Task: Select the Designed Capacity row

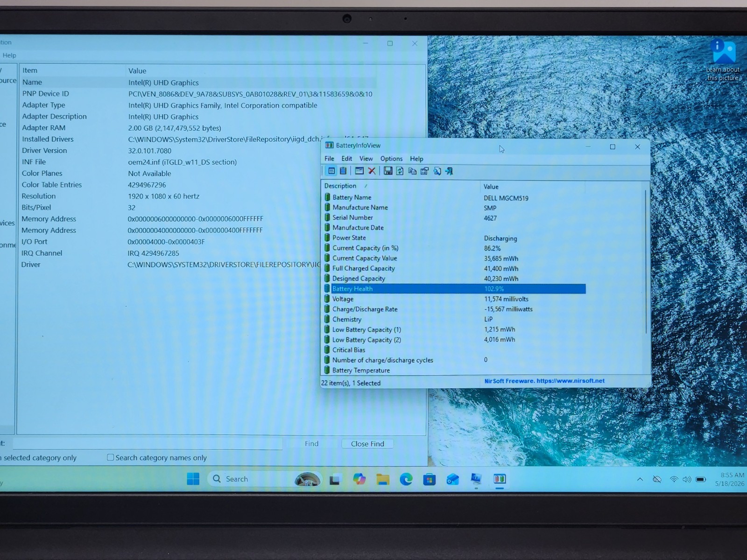Action: [455, 279]
